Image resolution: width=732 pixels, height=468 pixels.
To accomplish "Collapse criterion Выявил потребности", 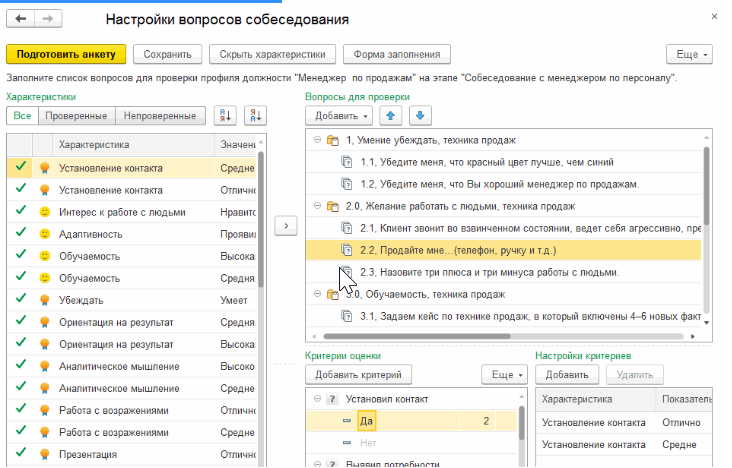I will (x=317, y=464).
